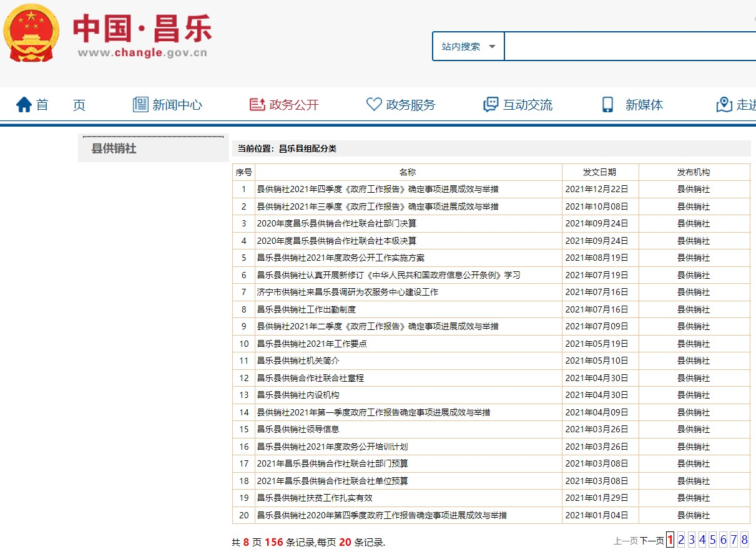
Task: Select 县供销社 in the left sidebar
Action: pyautogui.click(x=114, y=149)
